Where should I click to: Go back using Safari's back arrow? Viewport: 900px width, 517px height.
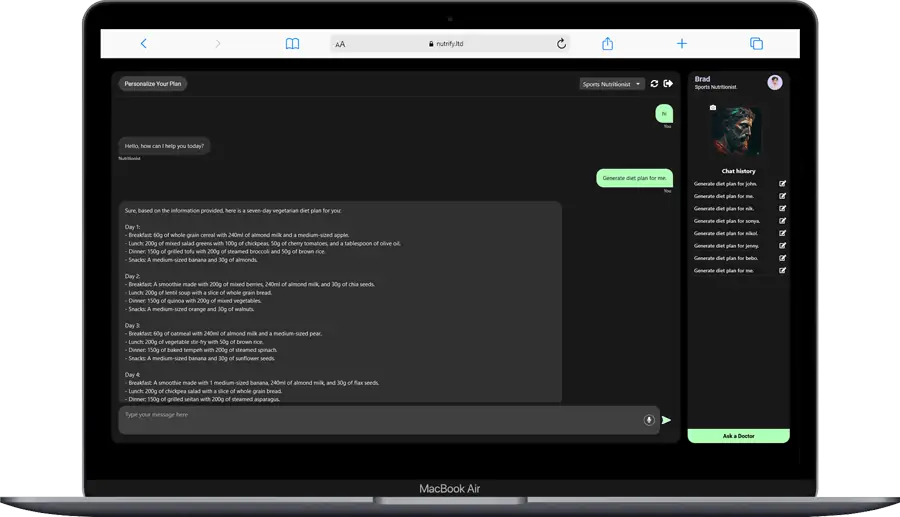144,44
